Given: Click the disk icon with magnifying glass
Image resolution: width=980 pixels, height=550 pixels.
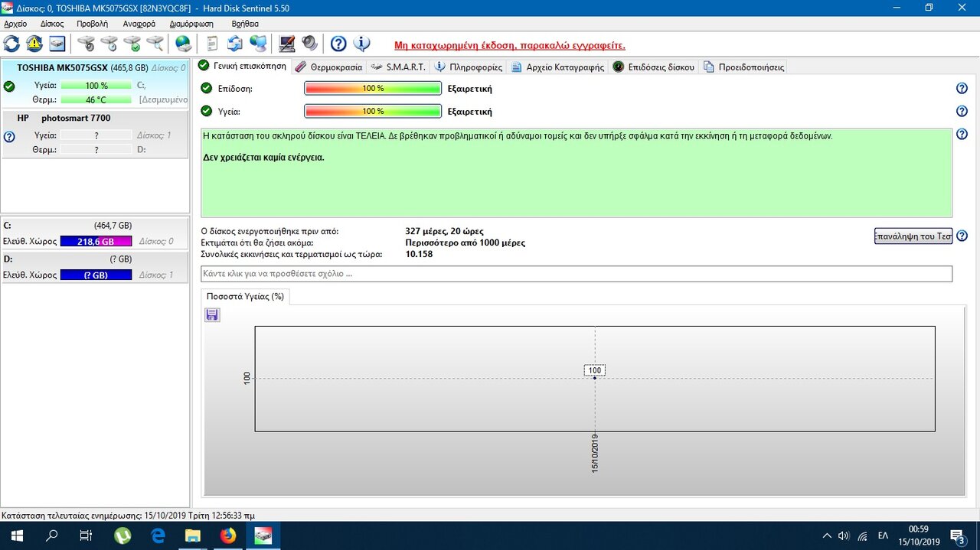Looking at the screenshot, I should [x=155, y=44].
